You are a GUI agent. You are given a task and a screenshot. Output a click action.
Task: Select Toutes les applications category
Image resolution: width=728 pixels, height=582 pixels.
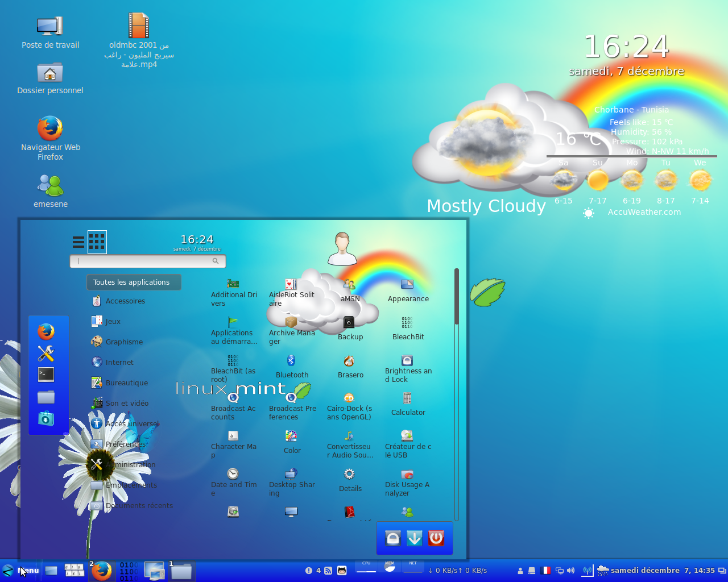(134, 282)
